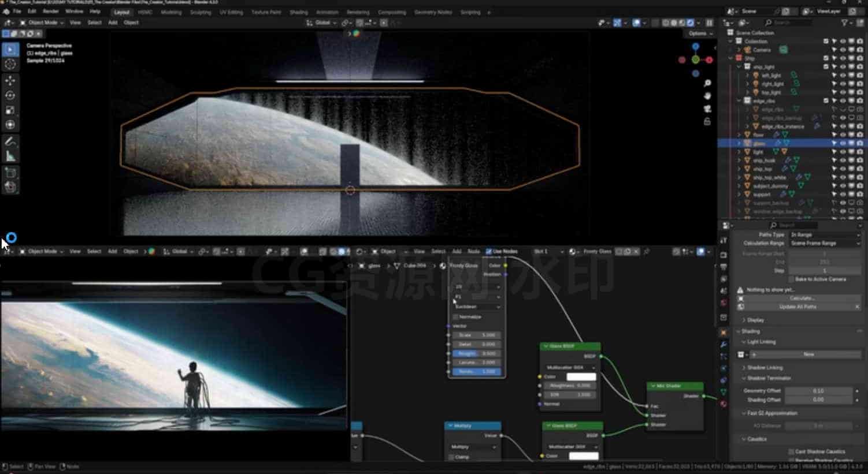
Task: Toggle the camera view icon in the viewport
Action: point(707,109)
